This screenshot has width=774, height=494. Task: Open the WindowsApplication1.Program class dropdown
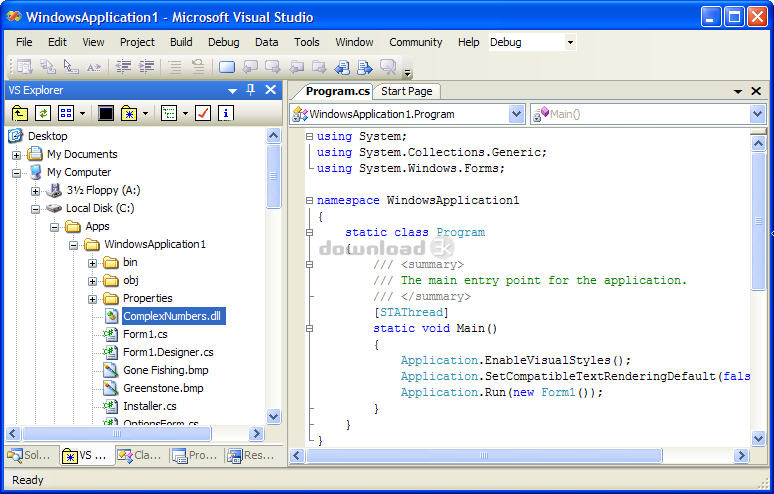pyautogui.click(x=516, y=114)
